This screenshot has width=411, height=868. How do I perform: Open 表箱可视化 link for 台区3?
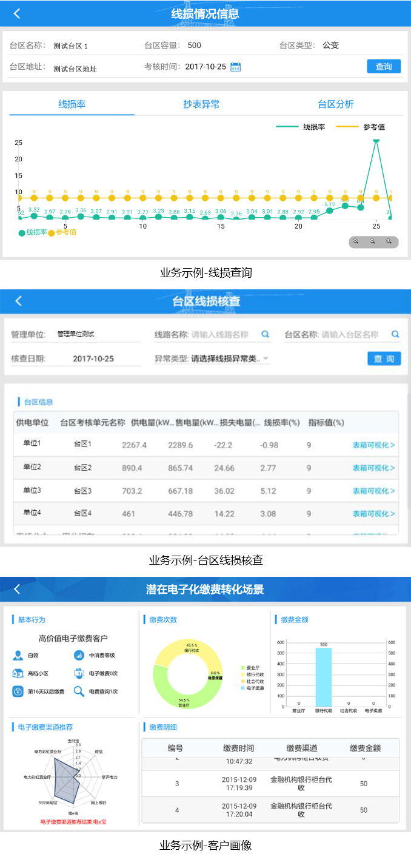[x=373, y=491]
